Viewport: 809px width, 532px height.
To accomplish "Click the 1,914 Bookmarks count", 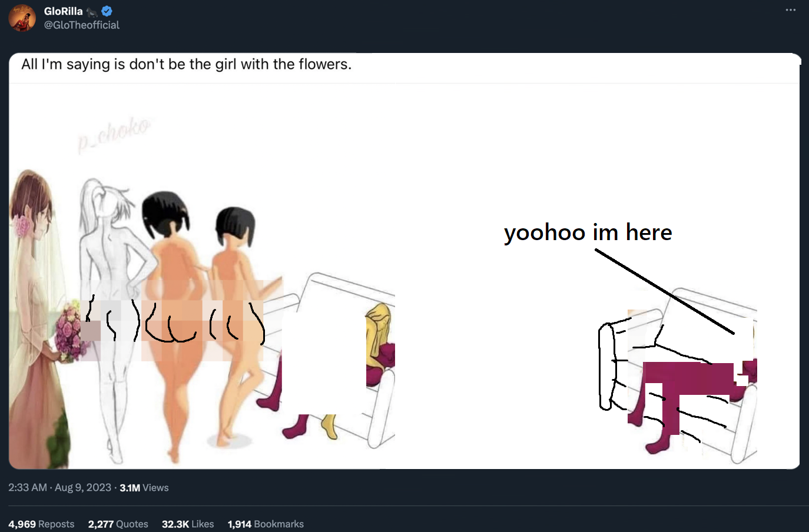I will click(266, 524).
